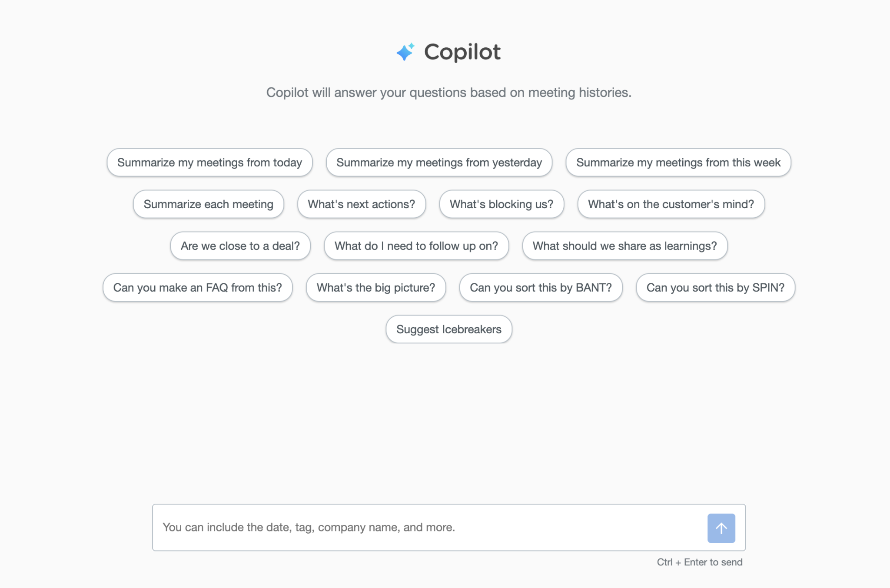Ask "What's the big picture?"
Screen dimensions: 890x588
pyautogui.click(x=375, y=287)
